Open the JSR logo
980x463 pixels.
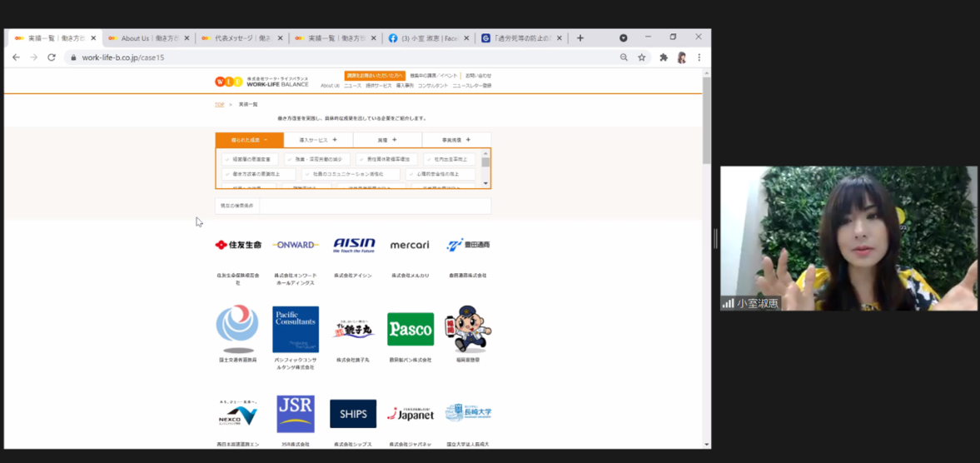pos(296,414)
